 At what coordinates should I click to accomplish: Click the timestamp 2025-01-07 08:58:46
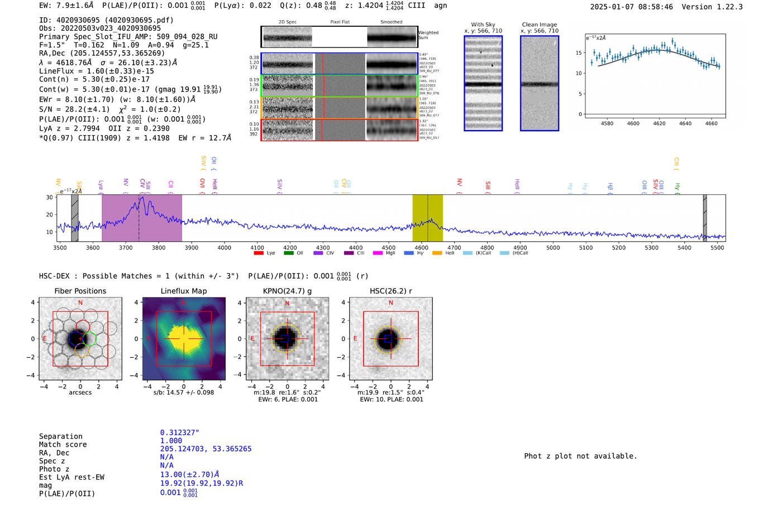click(632, 7)
